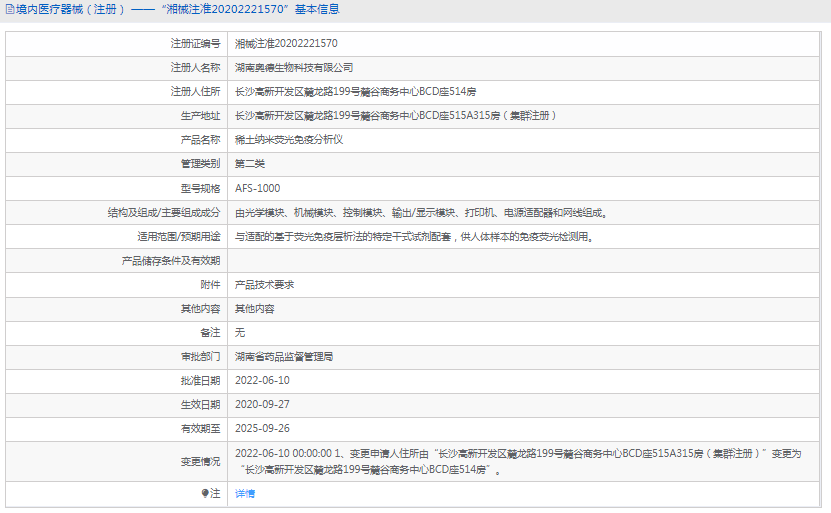Click the 注册人名称 row label
This screenshot has height=513, width=831.
[x=196, y=67]
